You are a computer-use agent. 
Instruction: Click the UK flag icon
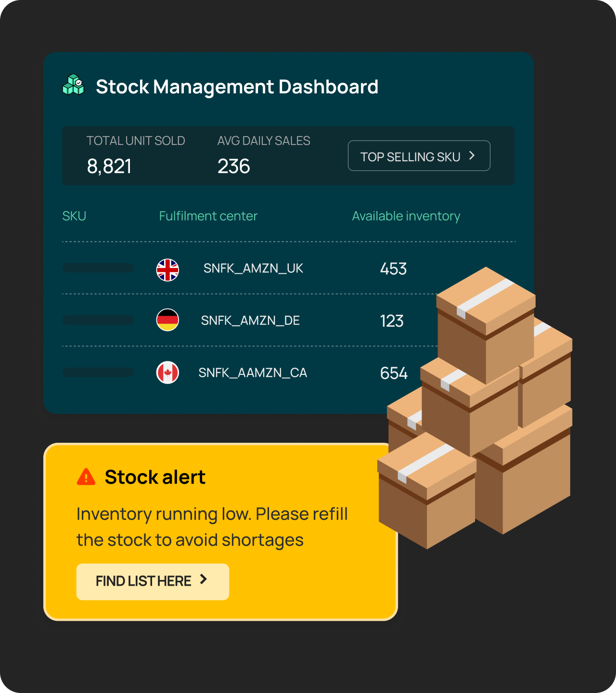point(167,270)
